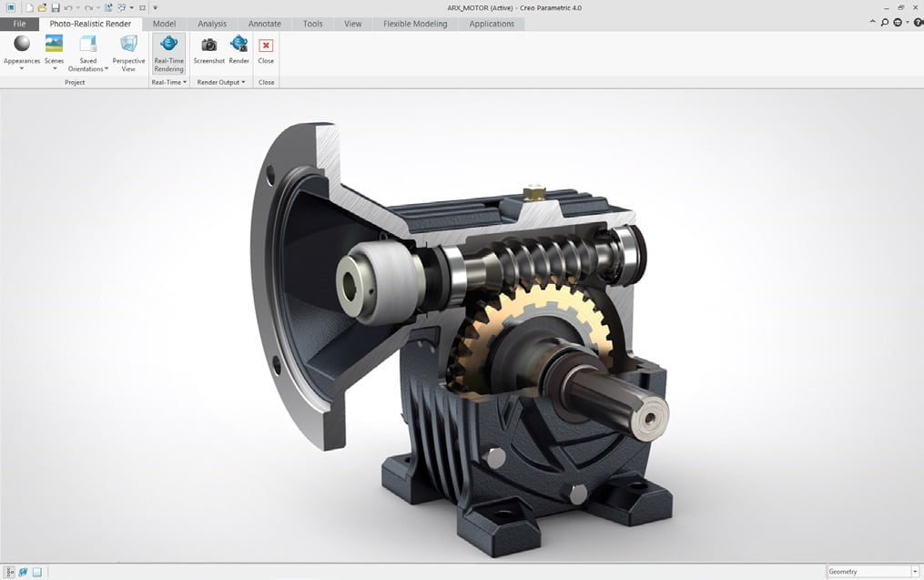Toggle Real-Time Rendering off
Screen dimensions: 924x580
pos(168,52)
